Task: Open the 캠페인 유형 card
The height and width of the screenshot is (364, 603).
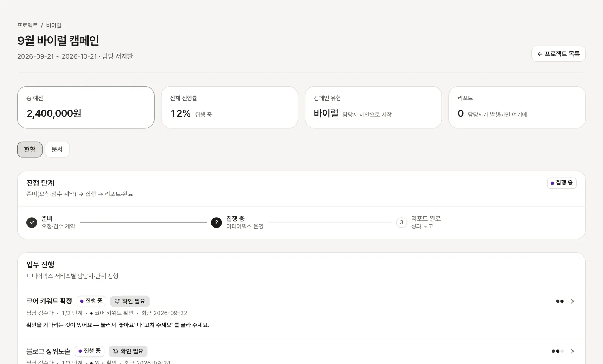Action: (373, 107)
